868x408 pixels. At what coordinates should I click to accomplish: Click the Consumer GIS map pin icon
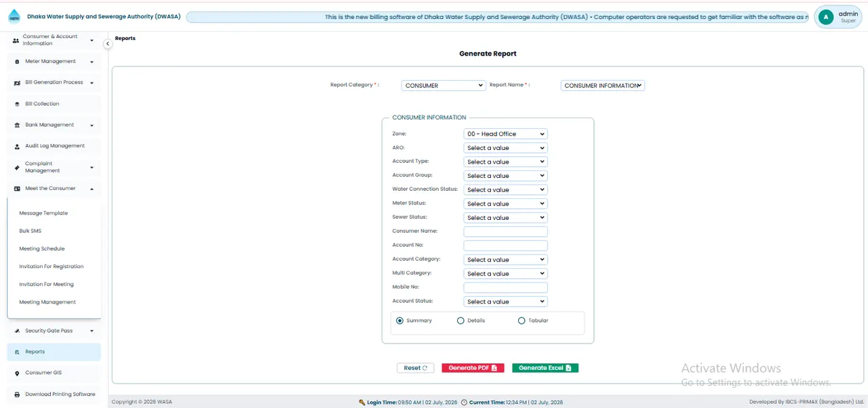pos(17,373)
